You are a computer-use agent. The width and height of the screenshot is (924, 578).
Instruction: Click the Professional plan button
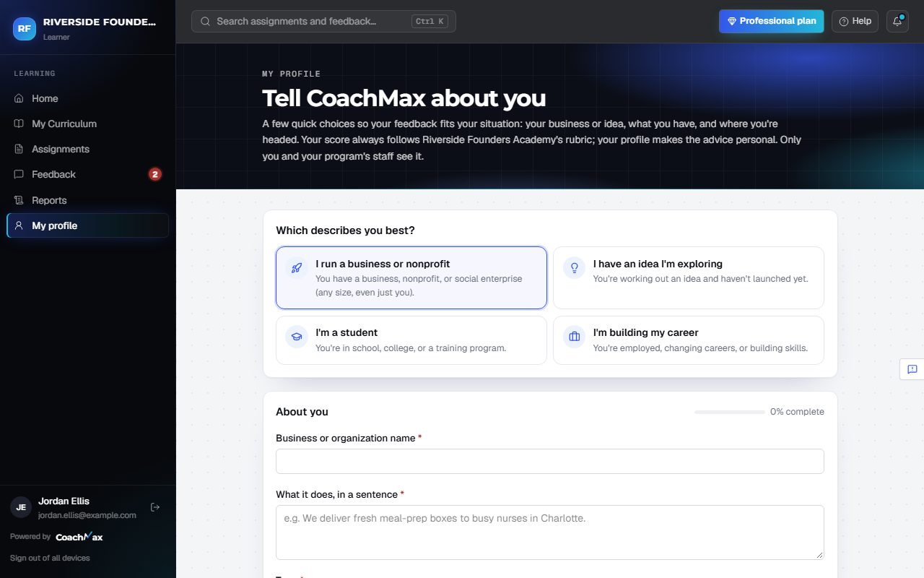point(772,21)
